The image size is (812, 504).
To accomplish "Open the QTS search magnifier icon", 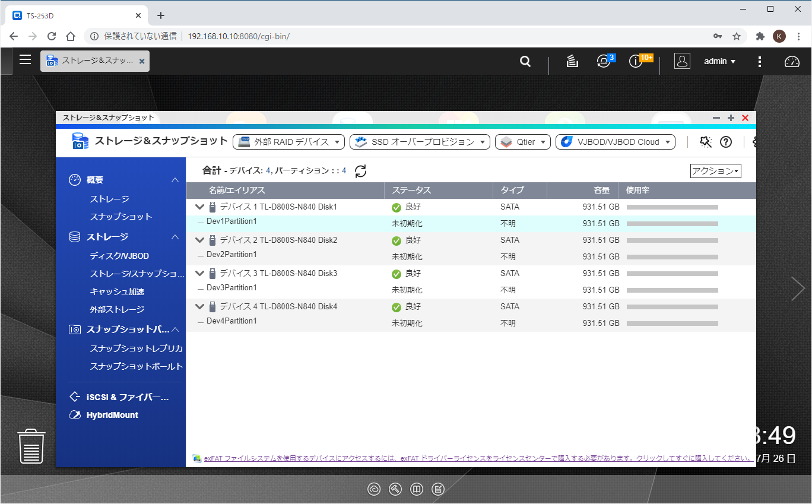I will pos(525,61).
